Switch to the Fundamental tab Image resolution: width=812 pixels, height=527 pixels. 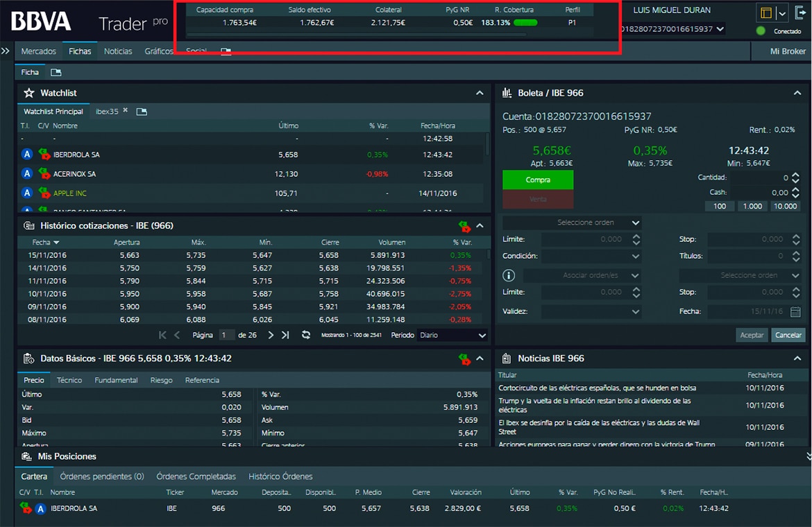116,380
